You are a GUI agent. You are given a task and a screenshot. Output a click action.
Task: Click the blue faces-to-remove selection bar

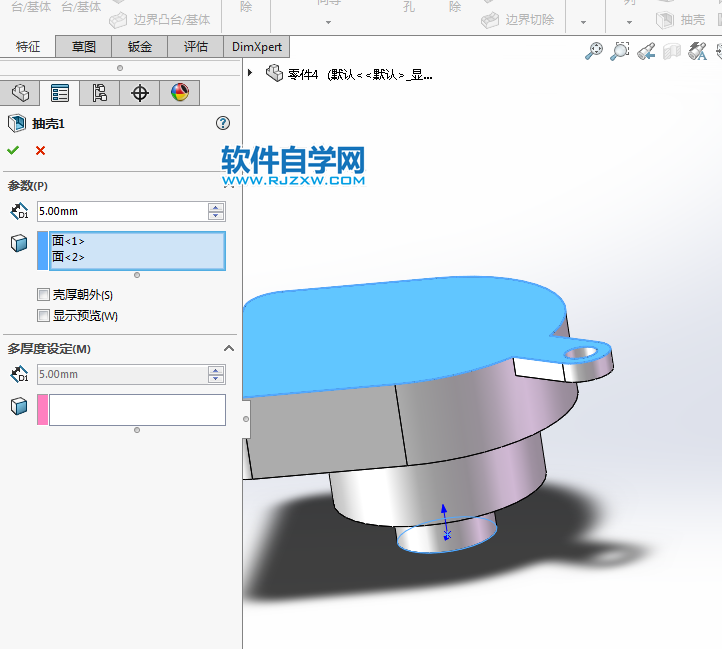click(43, 251)
